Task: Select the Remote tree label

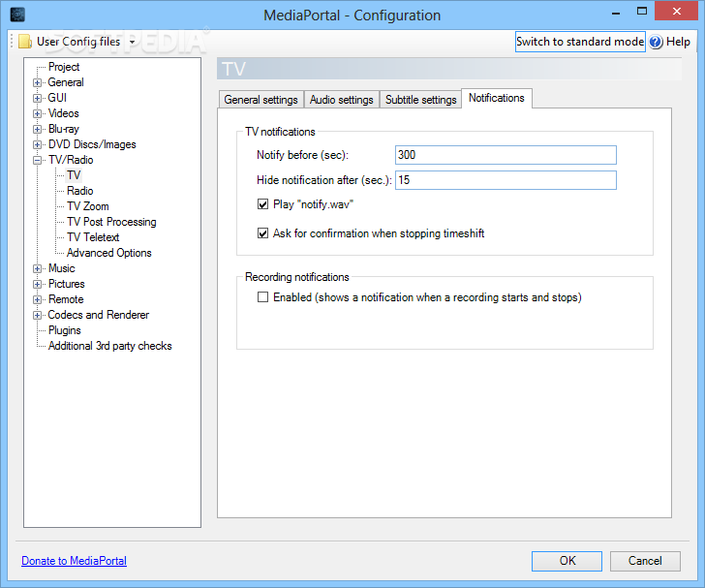Action: point(66,299)
